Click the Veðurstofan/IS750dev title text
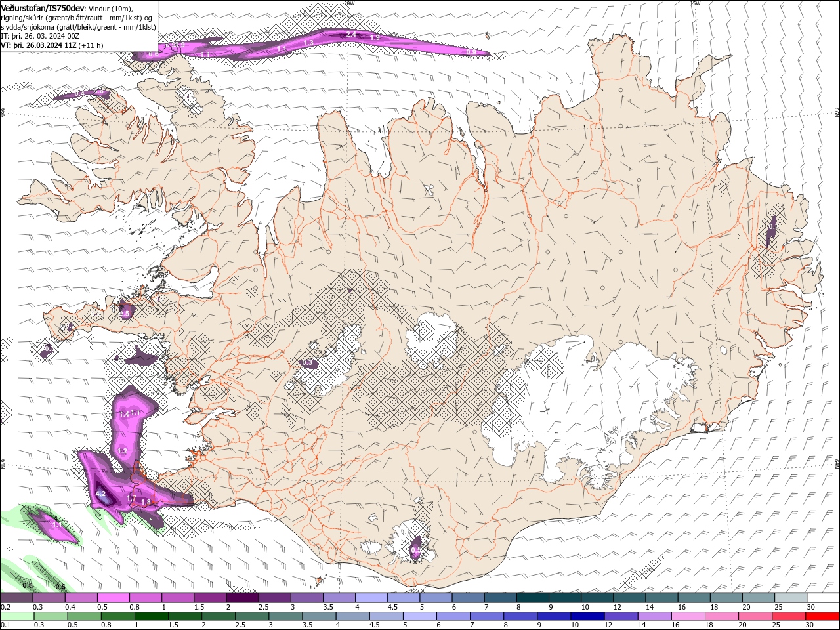Image resolution: width=840 pixels, height=630 pixels. [43, 7]
